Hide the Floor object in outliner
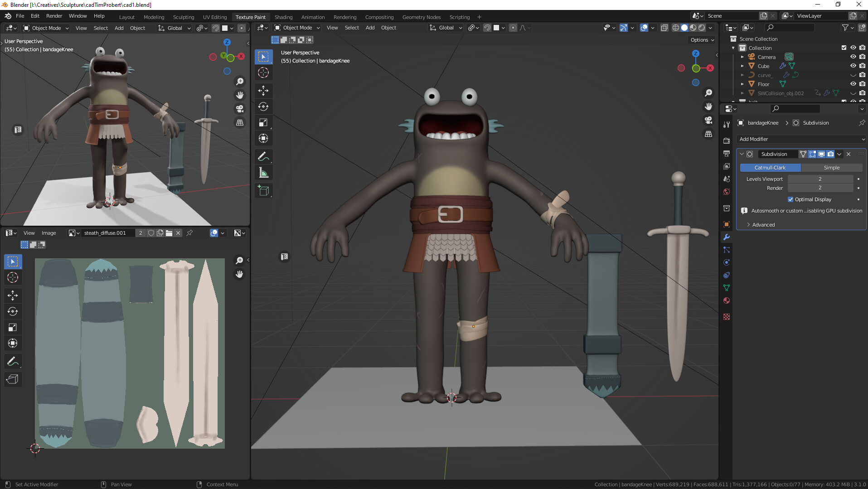Viewport: 868px width, 489px height. 853,84
